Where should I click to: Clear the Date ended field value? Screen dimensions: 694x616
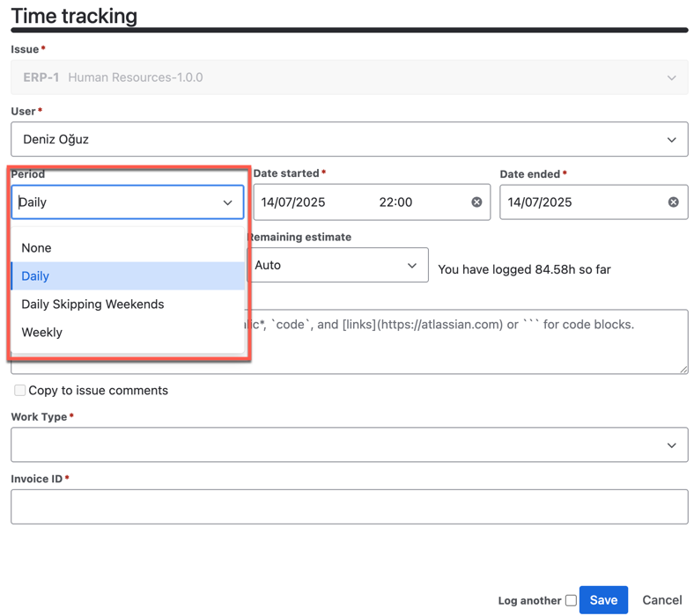point(673,202)
